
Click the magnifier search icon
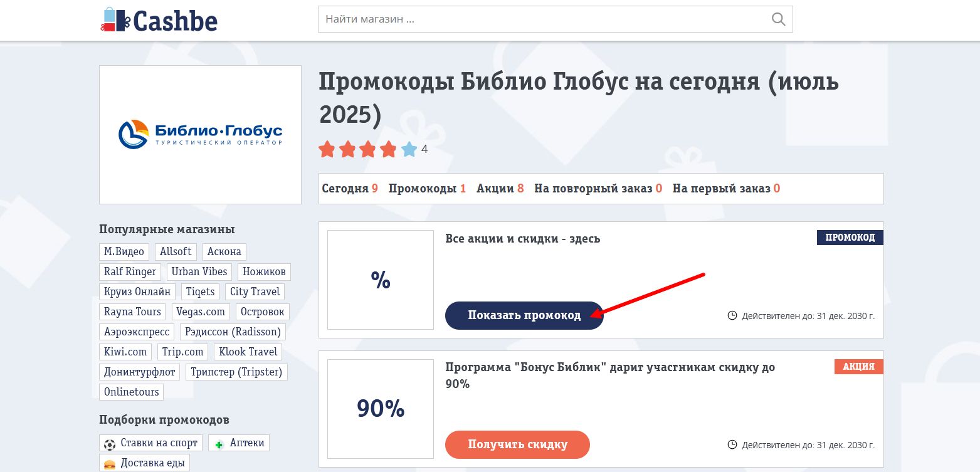778,19
